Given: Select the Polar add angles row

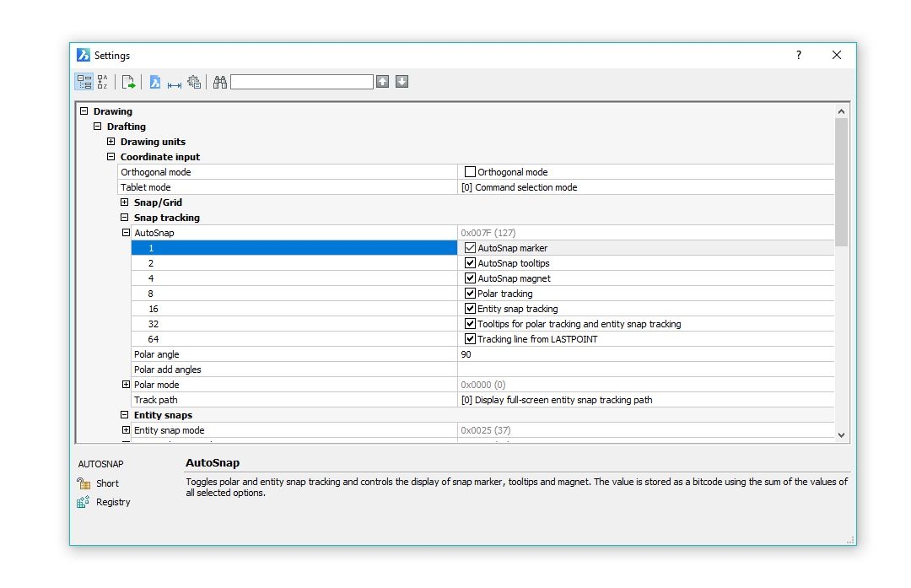Looking at the screenshot, I should click(x=294, y=370).
